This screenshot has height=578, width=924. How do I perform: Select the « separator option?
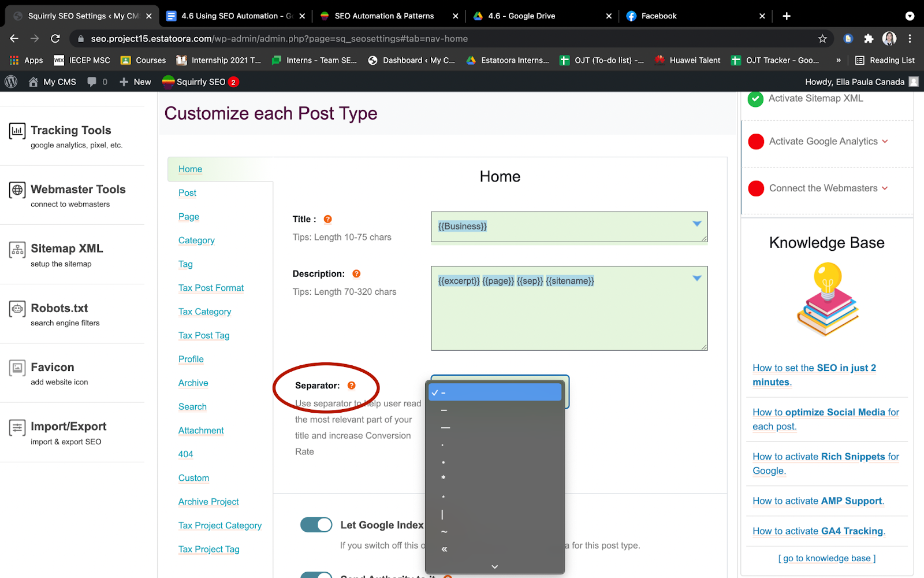tap(495, 549)
